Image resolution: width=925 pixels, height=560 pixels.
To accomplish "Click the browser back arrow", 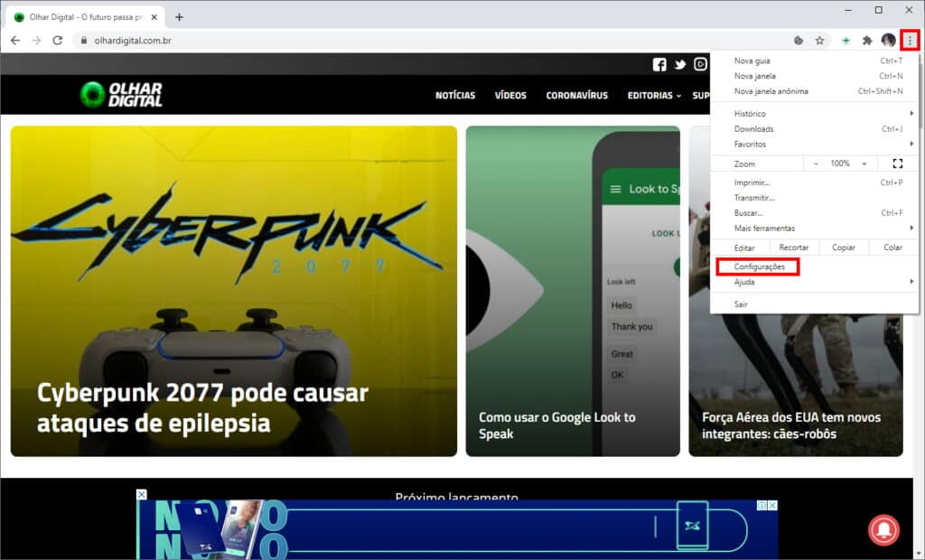I will pos(15,40).
